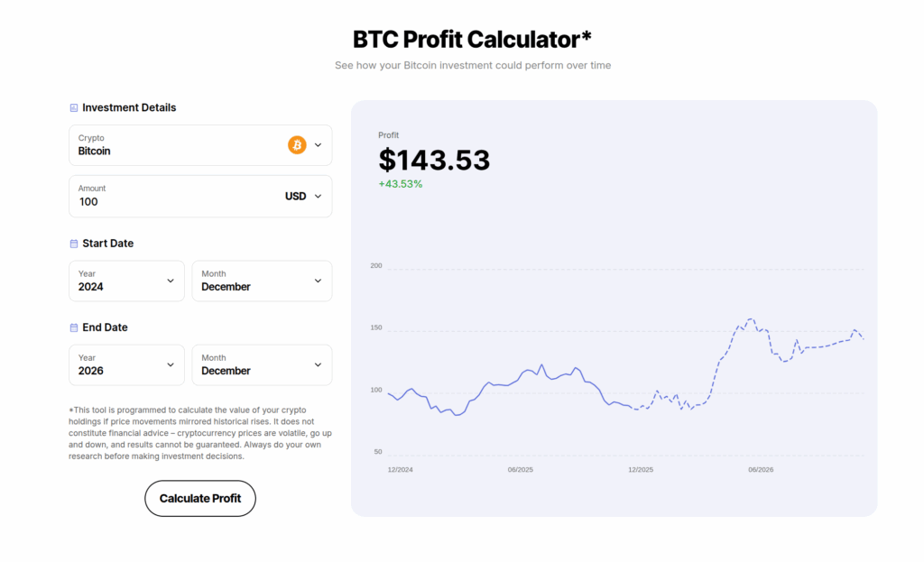This screenshot has height=562, width=924.
Task: Click the 12/2025 axis label
Action: [x=641, y=469]
